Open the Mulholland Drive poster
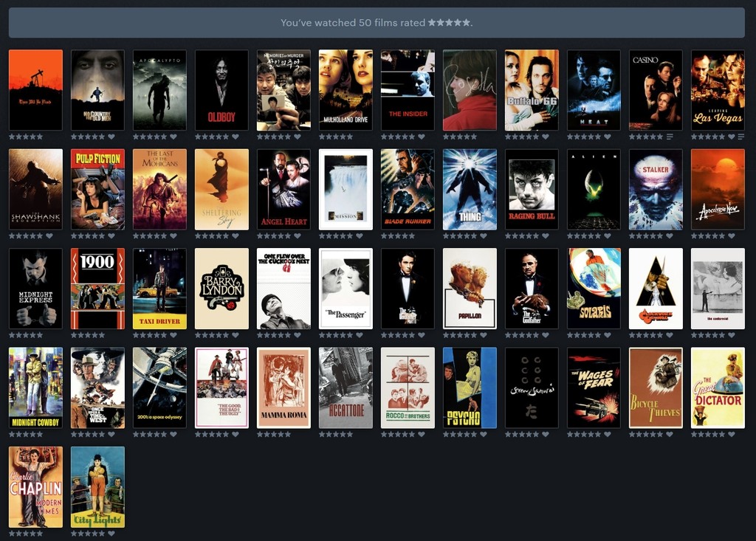 346,90
